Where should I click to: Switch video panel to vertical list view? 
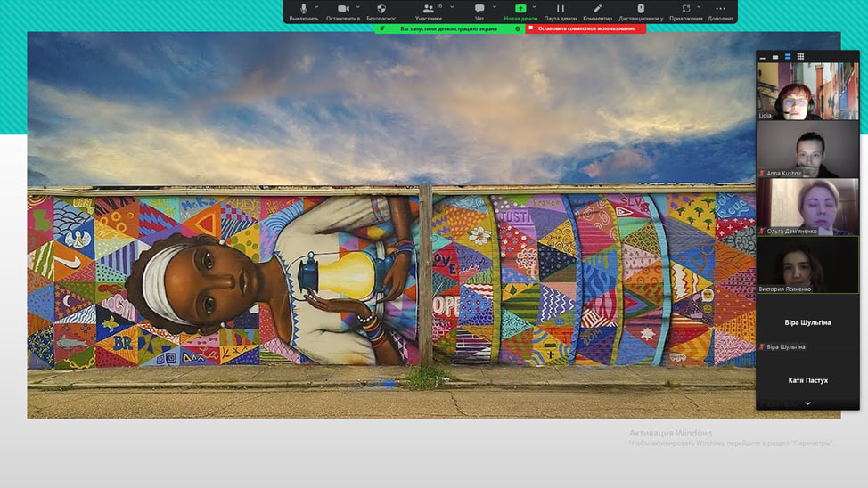point(788,57)
